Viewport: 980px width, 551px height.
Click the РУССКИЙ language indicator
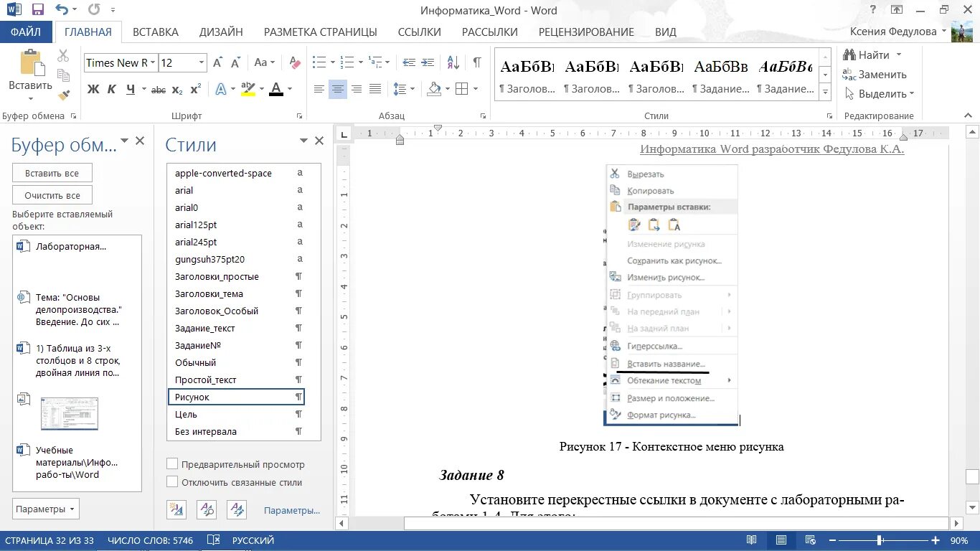tap(253, 540)
